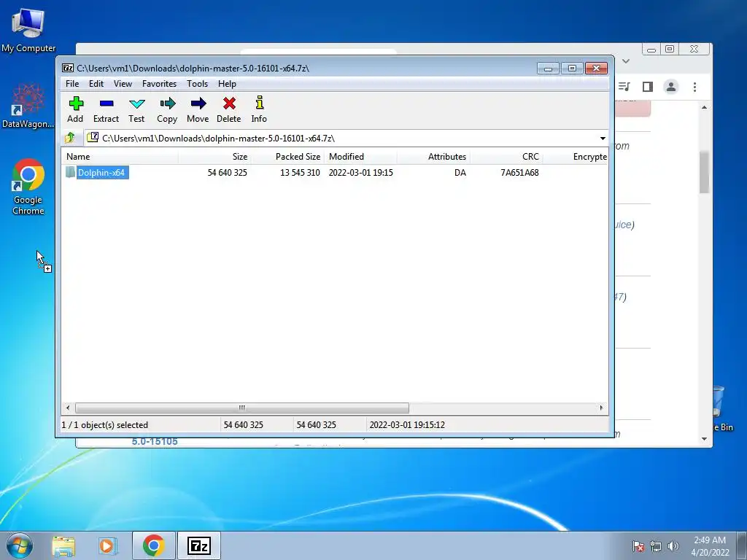Sort by the Name column header
Image resolution: width=747 pixels, height=560 pixels.
pyautogui.click(x=120, y=157)
